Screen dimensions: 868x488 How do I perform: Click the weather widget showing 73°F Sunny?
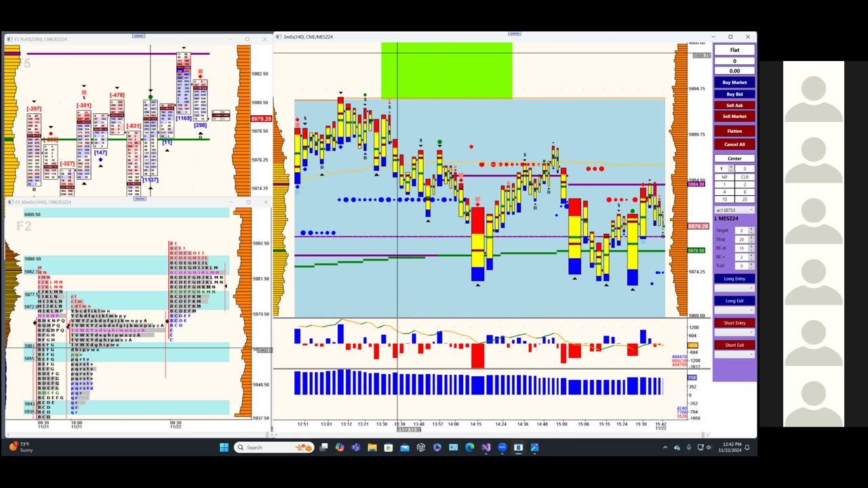tap(21, 447)
